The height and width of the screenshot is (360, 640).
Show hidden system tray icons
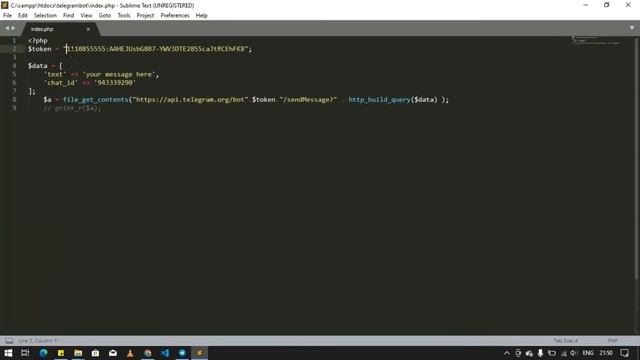[507, 353]
